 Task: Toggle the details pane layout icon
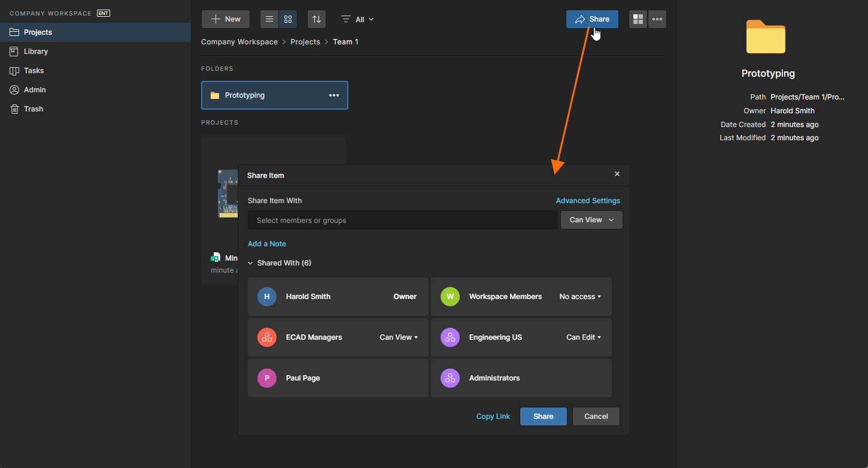click(638, 19)
